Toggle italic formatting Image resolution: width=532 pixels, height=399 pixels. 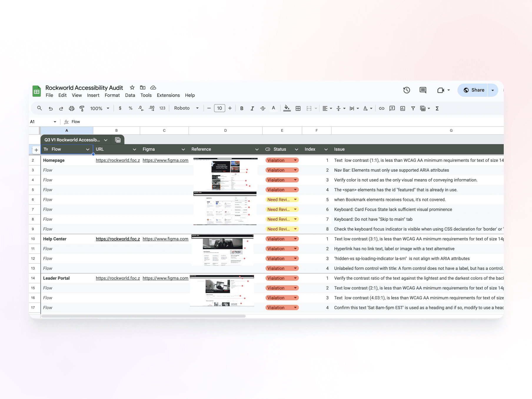point(252,108)
